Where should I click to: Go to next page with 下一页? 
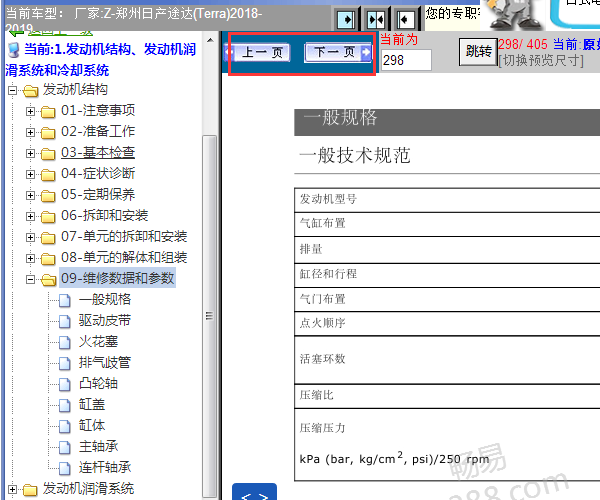pyautogui.click(x=338, y=52)
